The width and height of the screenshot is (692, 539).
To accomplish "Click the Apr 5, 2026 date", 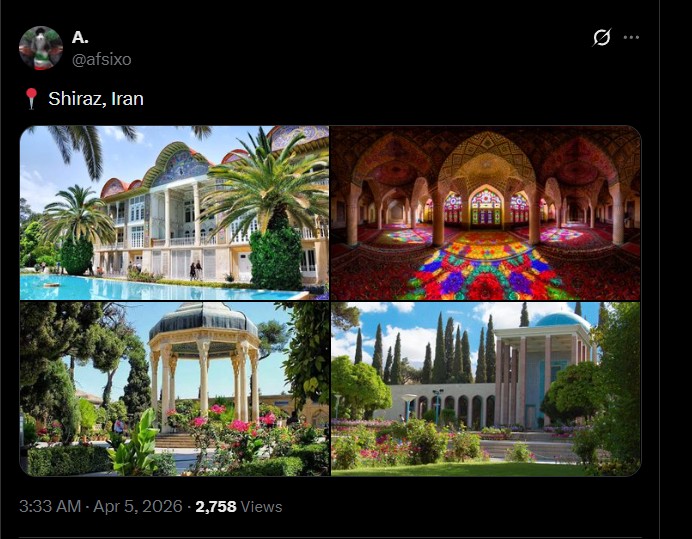I will pyautogui.click(x=138, y=506).
